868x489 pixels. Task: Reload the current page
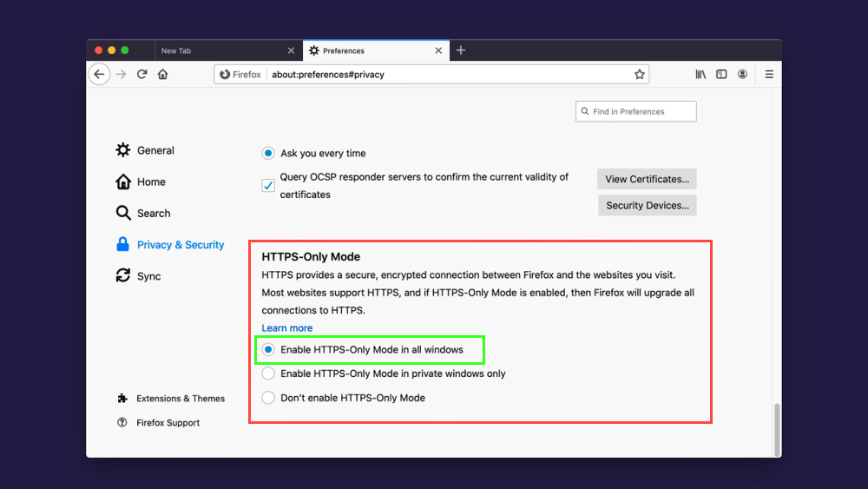click(x=142, y=74)
